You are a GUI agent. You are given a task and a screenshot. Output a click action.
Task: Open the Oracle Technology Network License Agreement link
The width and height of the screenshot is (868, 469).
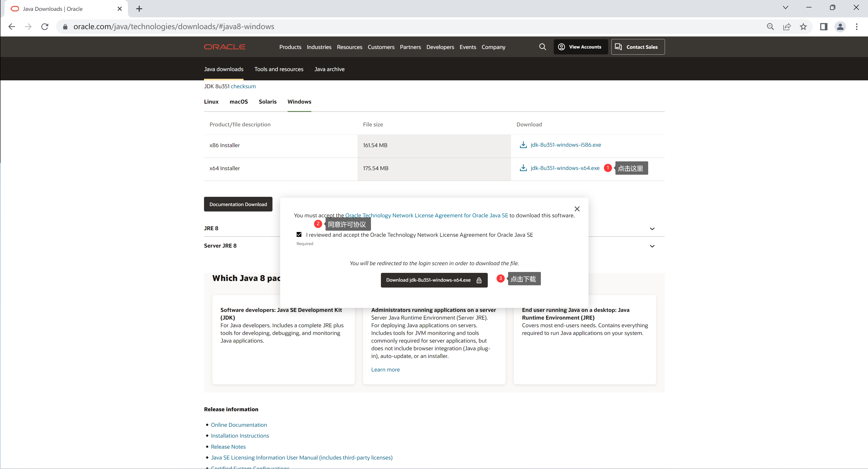click(426, 216)
